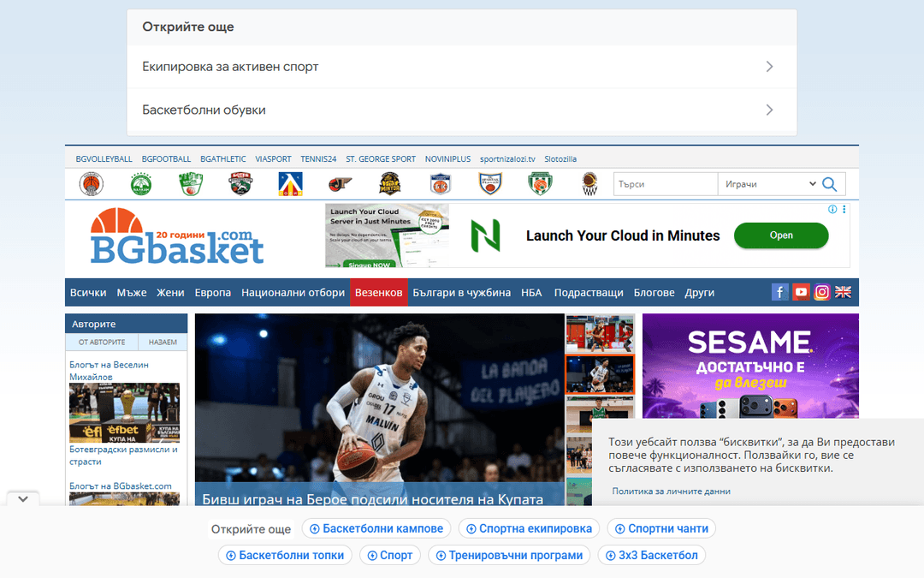This screenshot has width=924, height=578.
Task: Select the Spartak Pleven shield logo
Action: coord(489,184)
